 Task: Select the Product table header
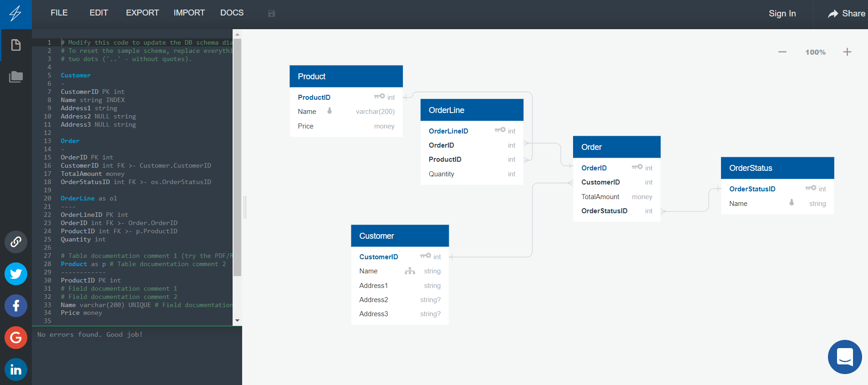[x=346, y=76]
